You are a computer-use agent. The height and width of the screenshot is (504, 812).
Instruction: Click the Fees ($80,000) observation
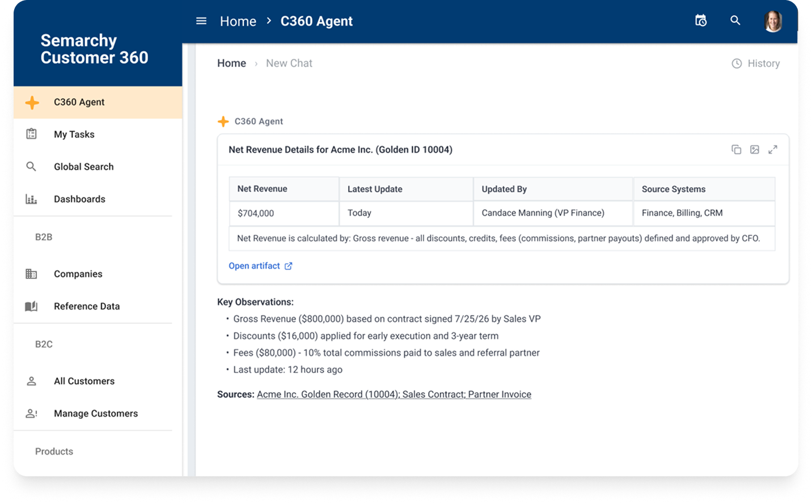point(386,353)
